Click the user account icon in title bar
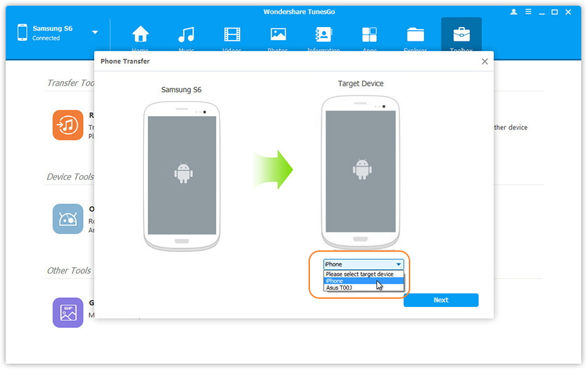588x370 pixels. pyautogui.click(x=513, y=12)
